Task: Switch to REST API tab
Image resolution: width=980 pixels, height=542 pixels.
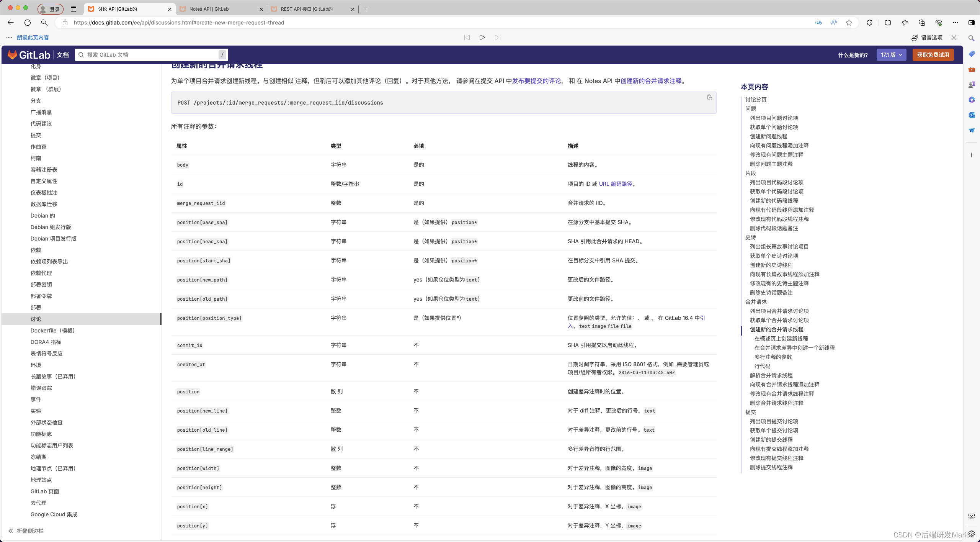Action: [306, 9]
